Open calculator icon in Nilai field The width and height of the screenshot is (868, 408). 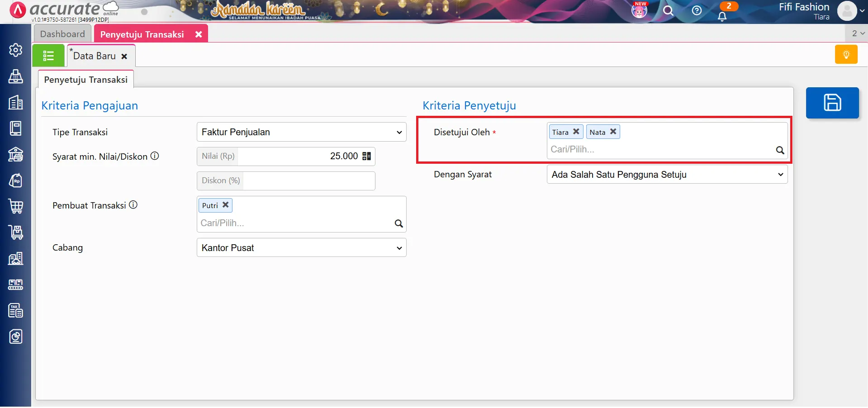point(367,156)
